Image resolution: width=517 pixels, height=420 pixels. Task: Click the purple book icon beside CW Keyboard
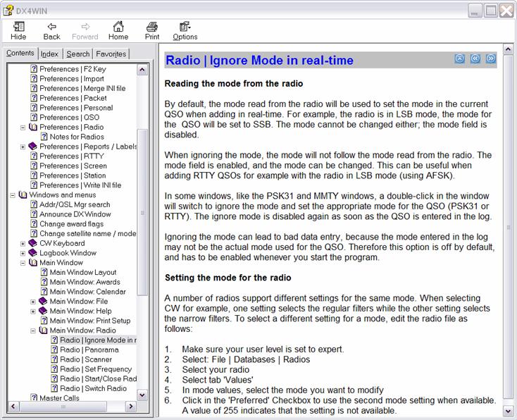(x=32, y=243)
